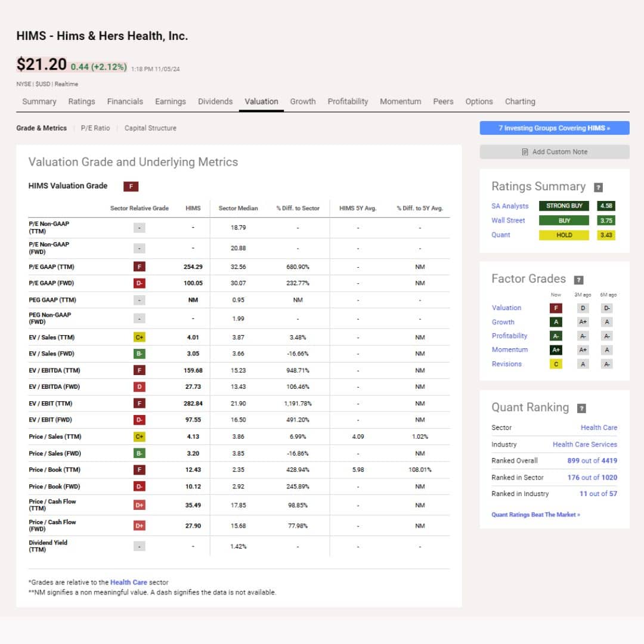
Task: Switch to the Profitability tab
Action: pyautogui.click(x=348, y=101)
